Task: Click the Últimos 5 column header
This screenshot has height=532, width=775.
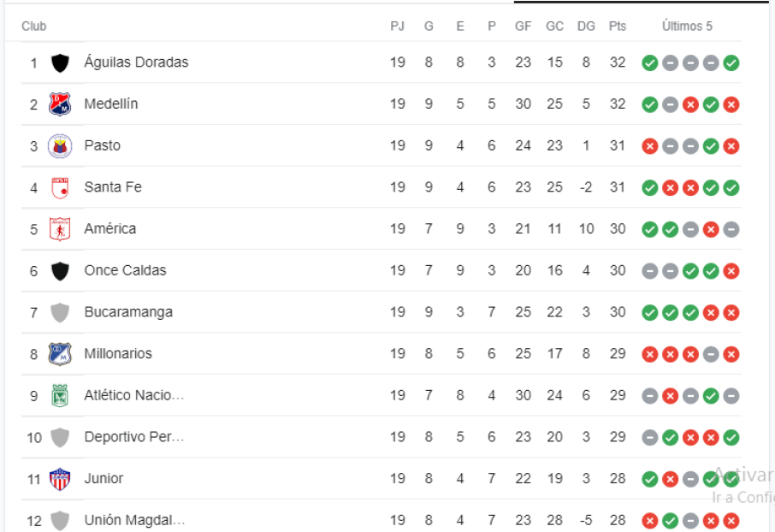Action: tap(687, 27)
